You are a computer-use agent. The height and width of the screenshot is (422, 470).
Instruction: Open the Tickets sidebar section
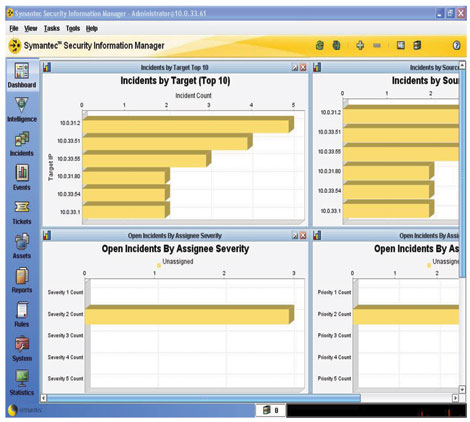click(22, 212)
